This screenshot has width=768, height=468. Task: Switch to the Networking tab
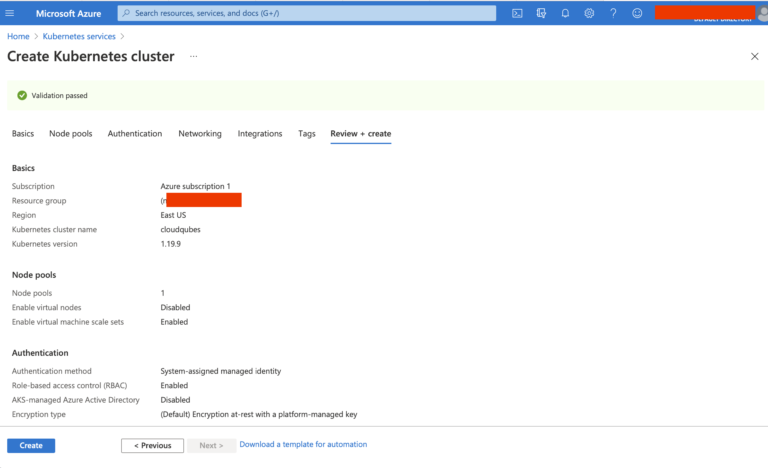point(200,133)
